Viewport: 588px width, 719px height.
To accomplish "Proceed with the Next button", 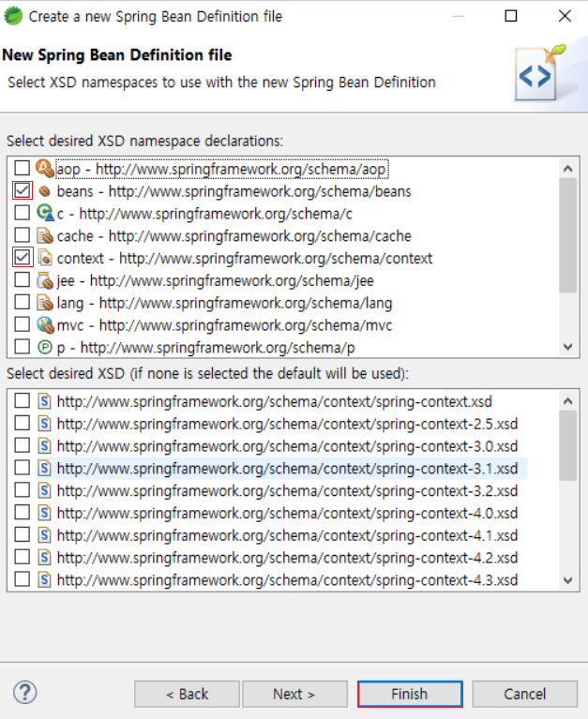I will pos(294,695).
